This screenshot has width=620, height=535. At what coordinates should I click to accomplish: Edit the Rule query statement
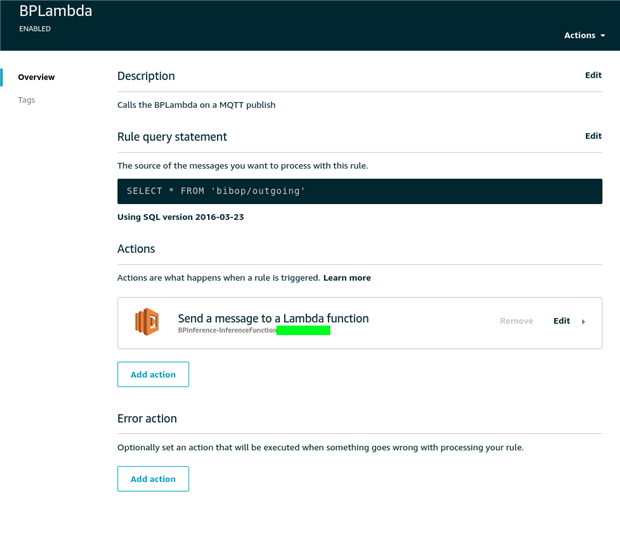[x=593, y=136]
